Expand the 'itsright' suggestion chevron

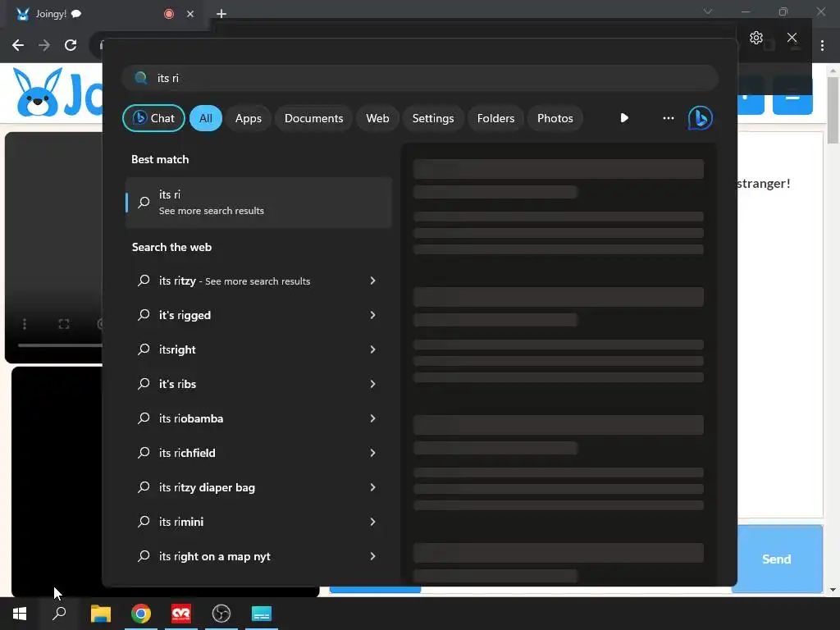tap(373, 349)
